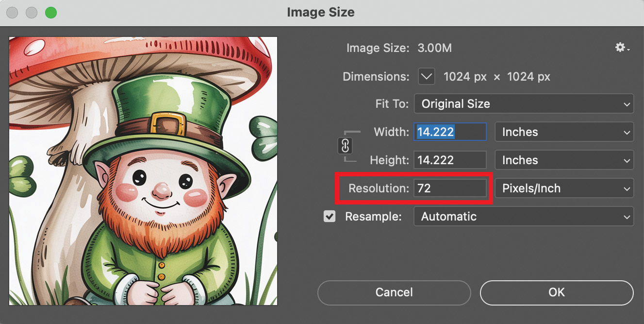
Task: Expand the Fit To Original Size dropdown
Action: [524, 104]
